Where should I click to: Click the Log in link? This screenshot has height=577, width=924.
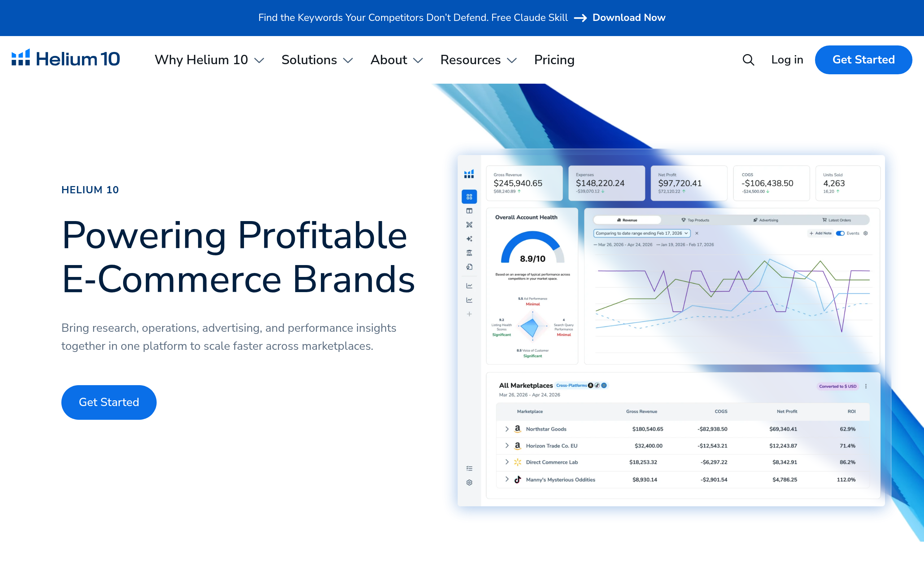coord(787,60)
